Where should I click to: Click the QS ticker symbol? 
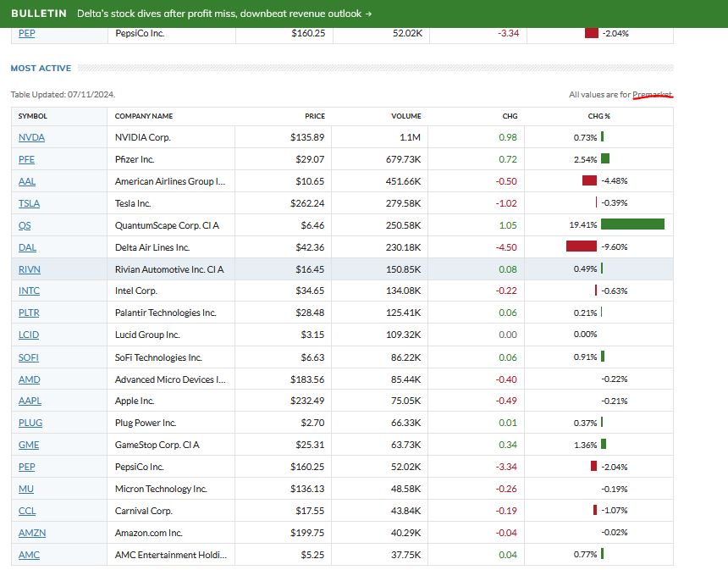25,225
